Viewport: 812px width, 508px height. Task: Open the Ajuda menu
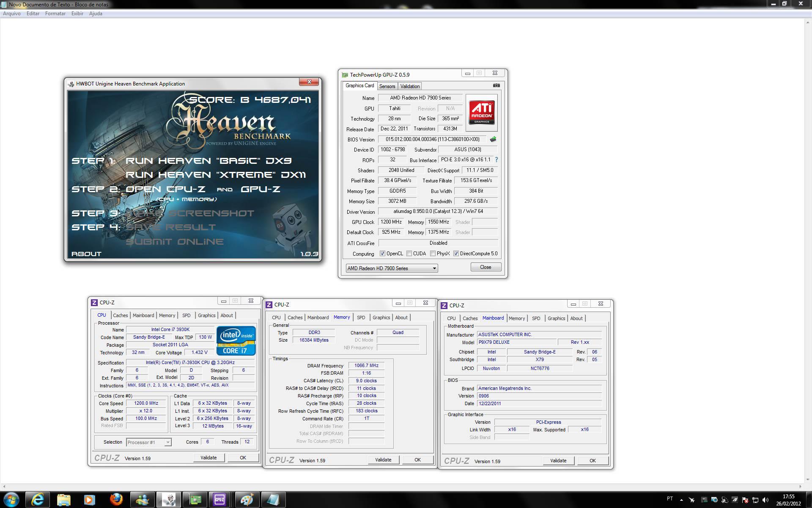96,14
